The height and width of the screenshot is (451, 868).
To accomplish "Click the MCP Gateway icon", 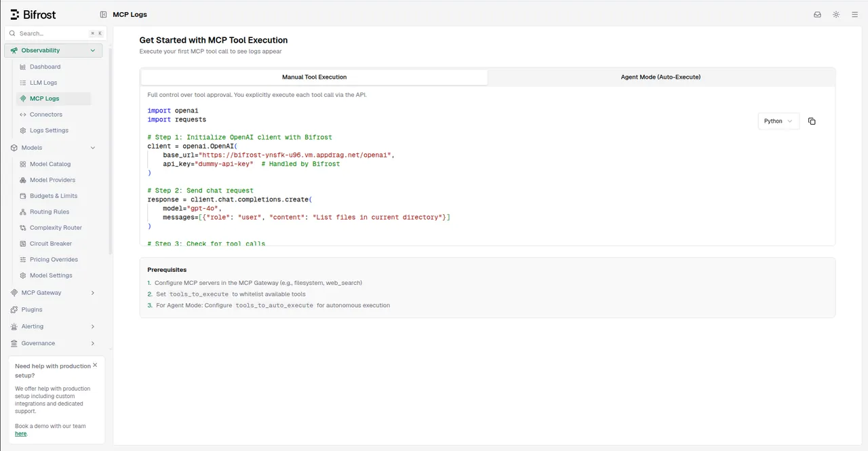I will [x=15, y=293].
